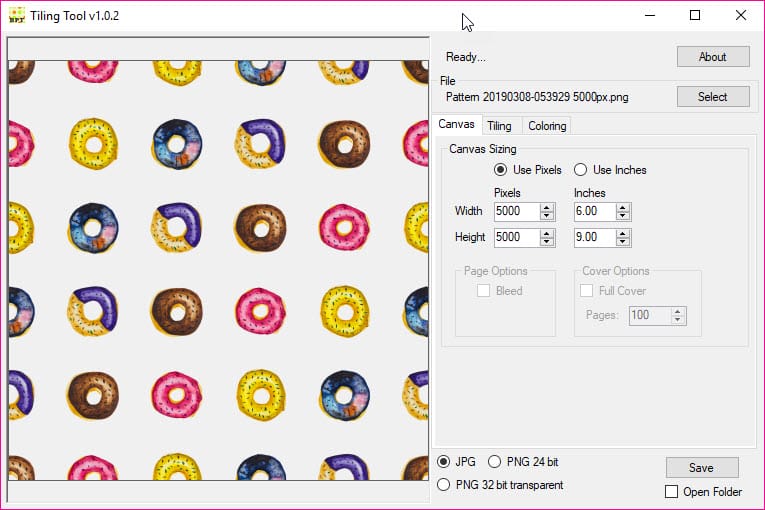Increase inches Width with up arrow
Screen dimensions: 765x510
[623, 207]
